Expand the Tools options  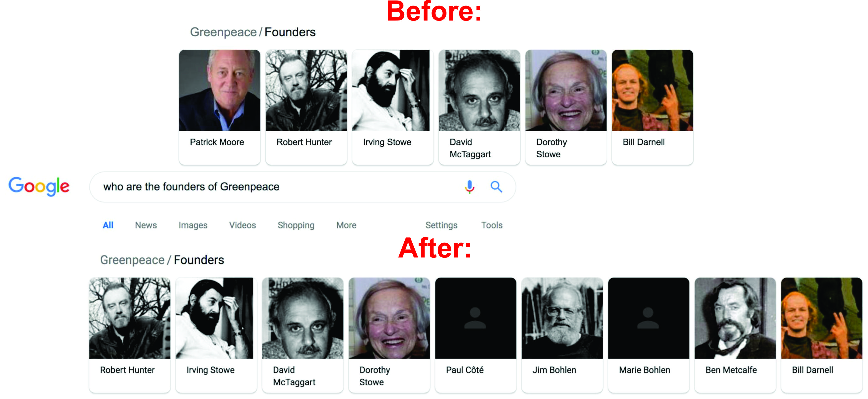492,225
